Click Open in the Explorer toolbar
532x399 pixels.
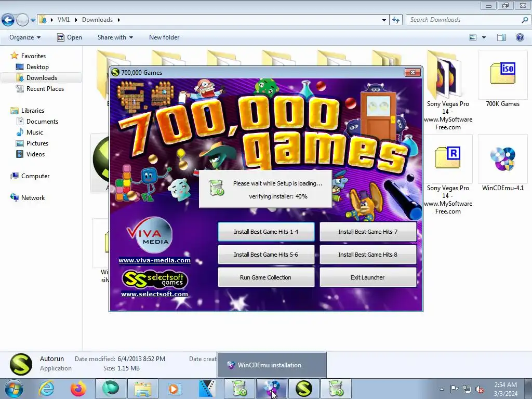point(70,37)
